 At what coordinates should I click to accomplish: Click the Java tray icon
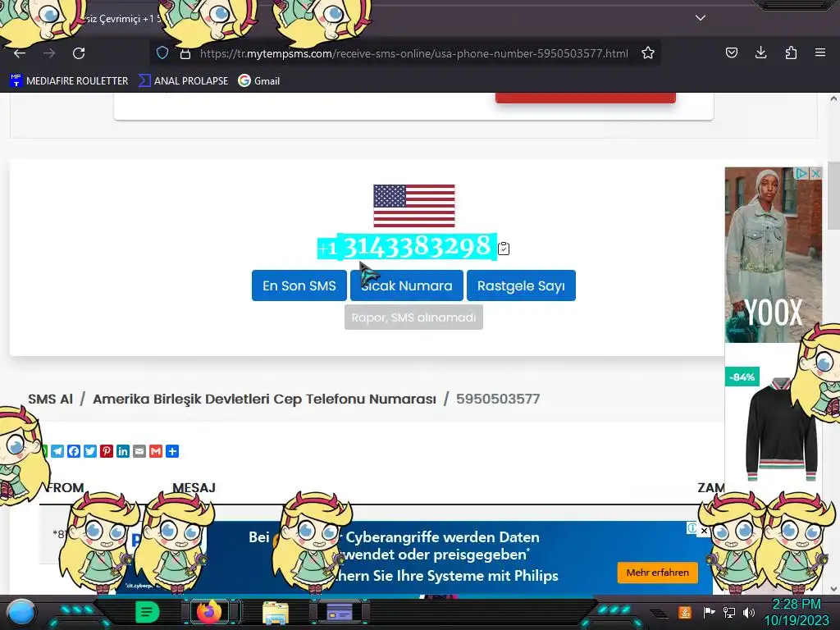pyautogui.click(x=685, y=612)
